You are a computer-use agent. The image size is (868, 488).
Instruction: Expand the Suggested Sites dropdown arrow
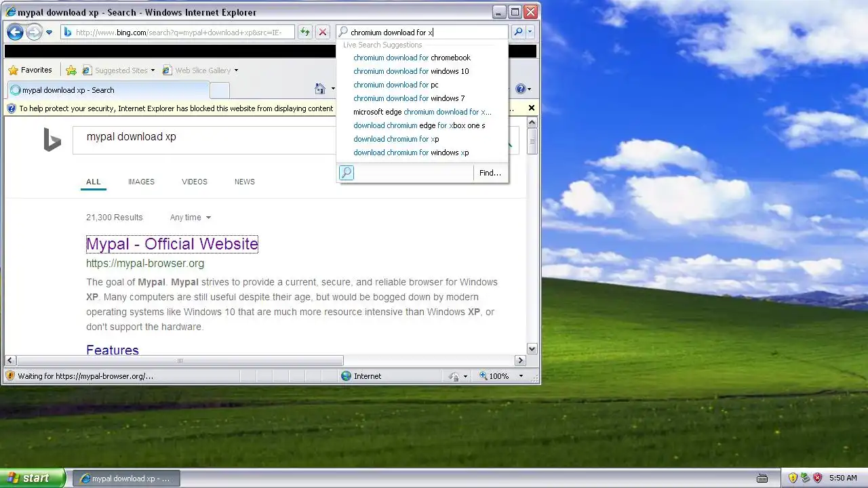pos(153,70)
